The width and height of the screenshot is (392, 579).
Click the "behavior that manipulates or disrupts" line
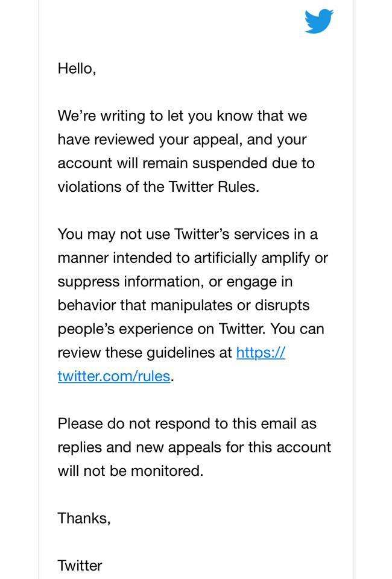pyautogui.click(x=183, y=305)
